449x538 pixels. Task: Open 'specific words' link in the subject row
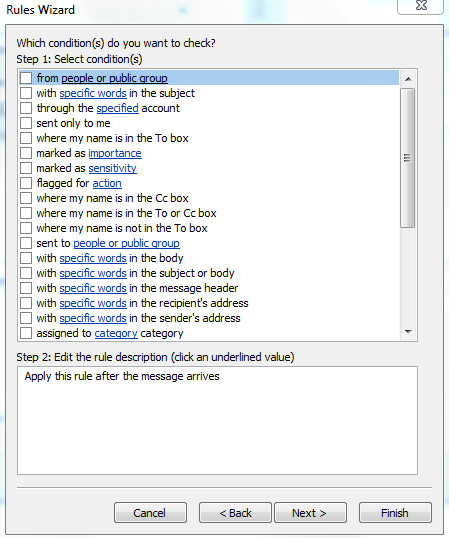[93, 93]
